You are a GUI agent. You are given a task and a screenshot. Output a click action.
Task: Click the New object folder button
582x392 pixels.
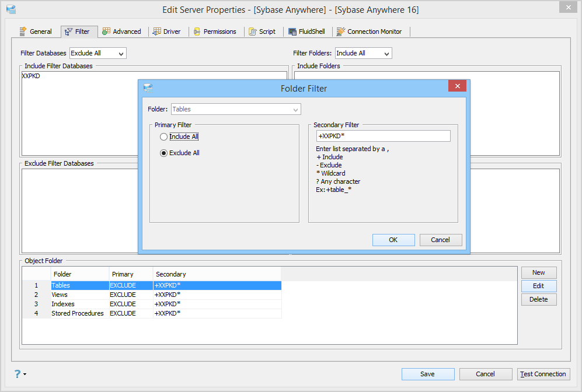[x=539, y=272]
